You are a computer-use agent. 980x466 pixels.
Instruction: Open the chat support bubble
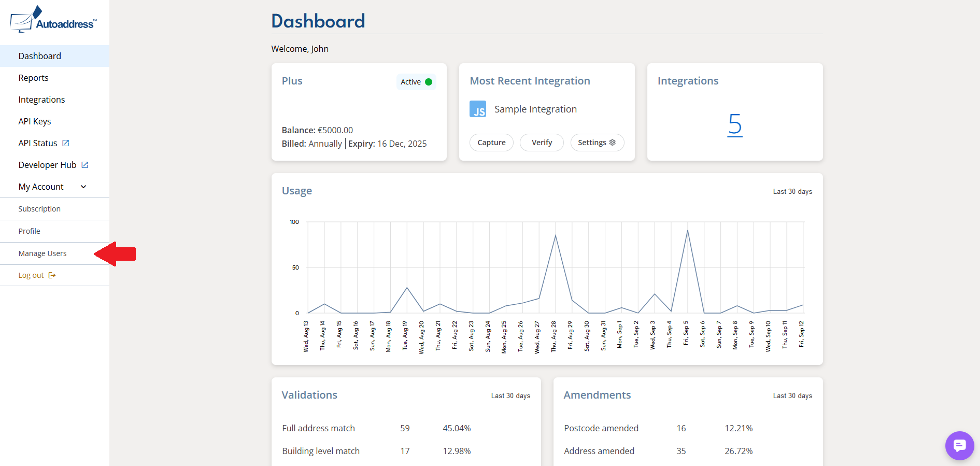pyautogui.click(x=959, y=445)
